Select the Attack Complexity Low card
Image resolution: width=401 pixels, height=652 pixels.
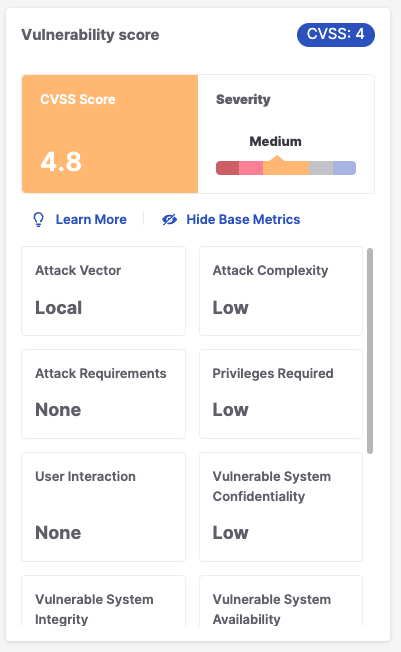281,291
